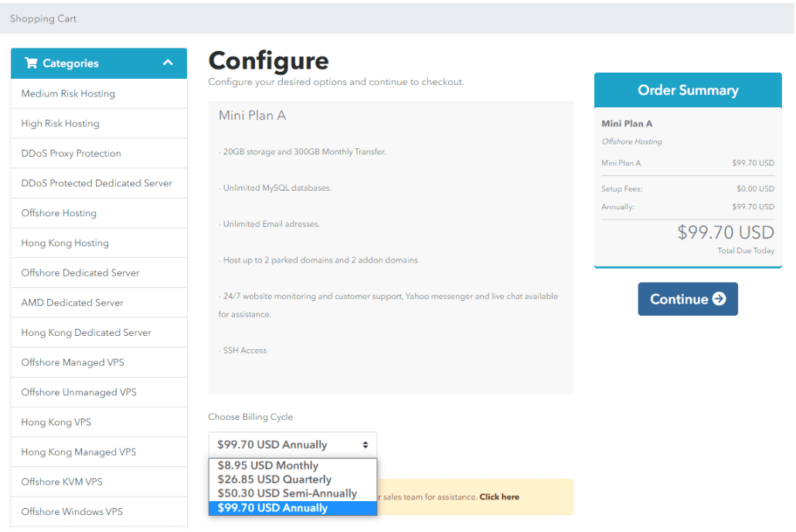Open Offshore Dedicated Server category
Viewport: 796px width, 532px height.
pyautogui.click(x=98, y=273)
